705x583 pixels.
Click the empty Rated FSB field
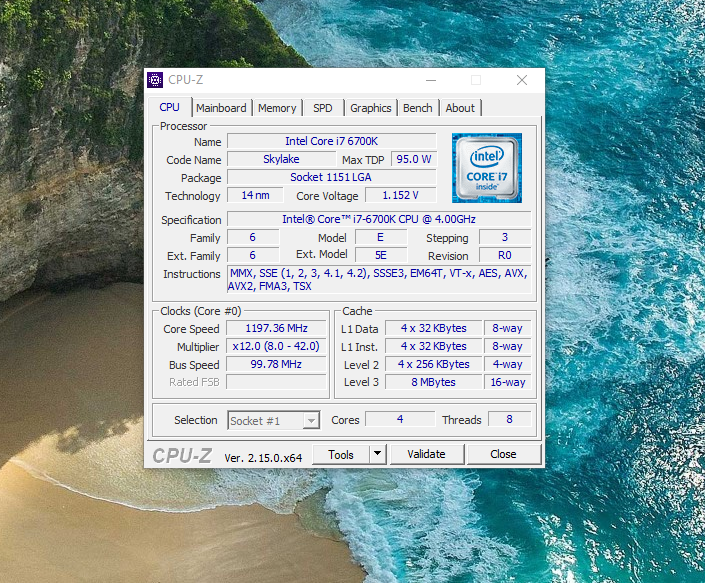pos(276,382)
